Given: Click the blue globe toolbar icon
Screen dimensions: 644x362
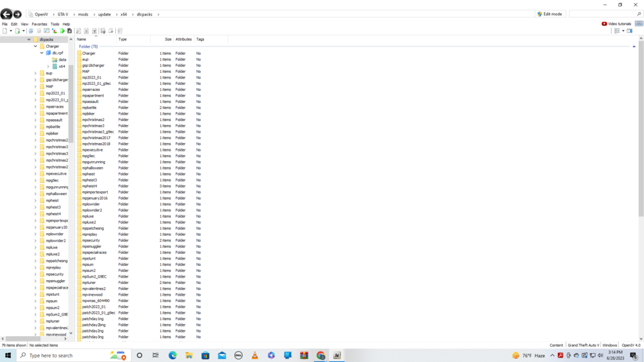Looking at the screenshot, I should pos(31,31).
